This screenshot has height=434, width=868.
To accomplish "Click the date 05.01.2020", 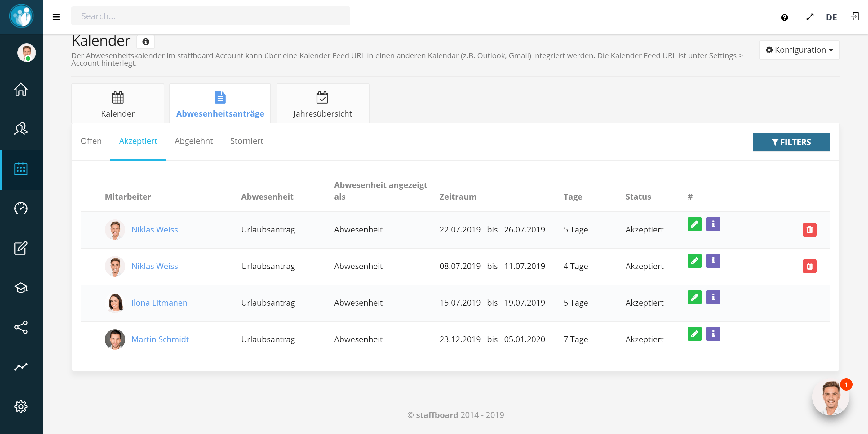I will [x=524, y=339].
